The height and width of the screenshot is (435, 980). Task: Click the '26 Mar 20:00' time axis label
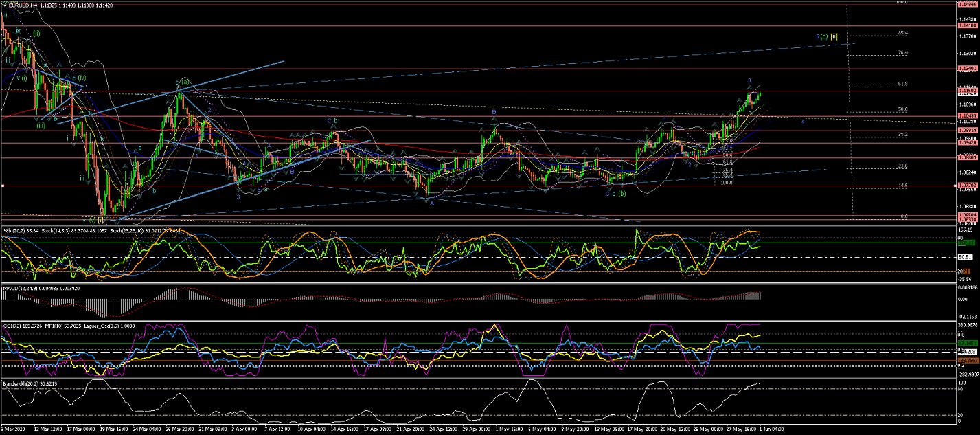(176, 430)
